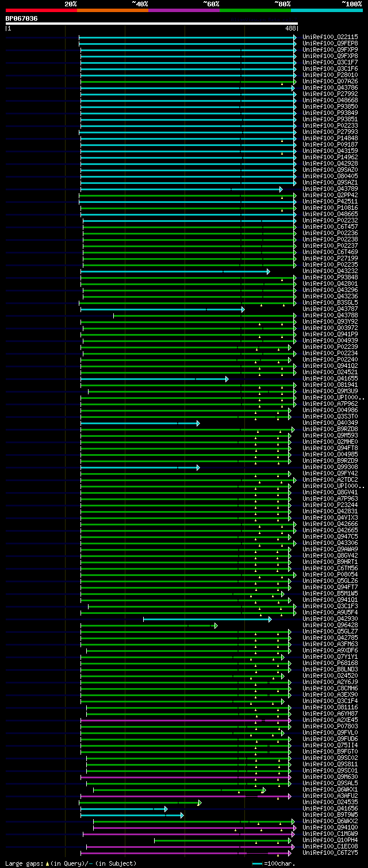Open hit UniRef100_P93848
Image resolution: width=368 pixels, height=868 pixels.
[x=330, y=277]
